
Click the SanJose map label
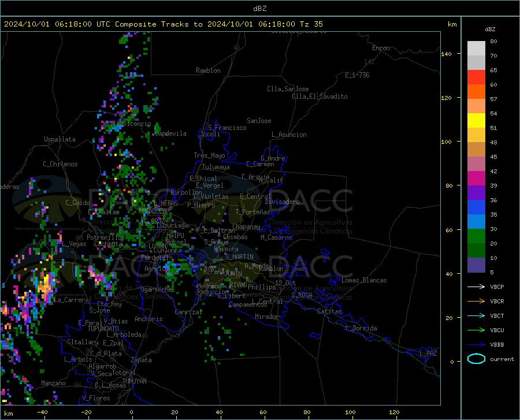259,121
